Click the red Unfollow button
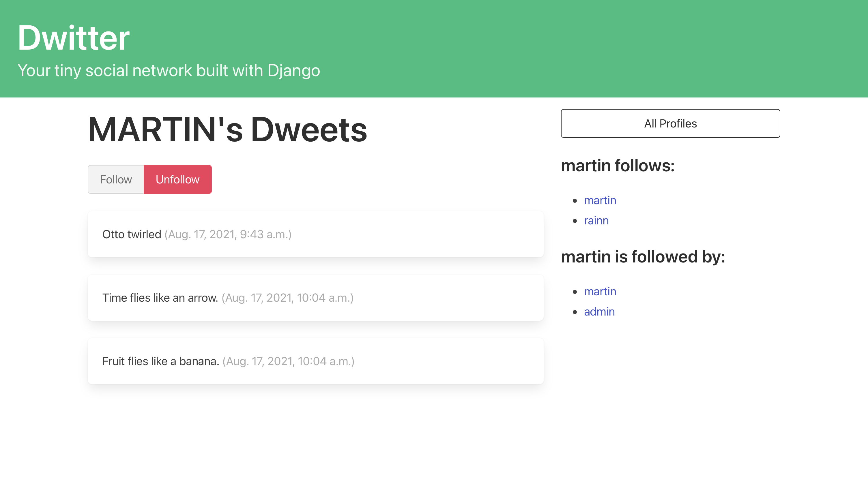 pos(177,179)
